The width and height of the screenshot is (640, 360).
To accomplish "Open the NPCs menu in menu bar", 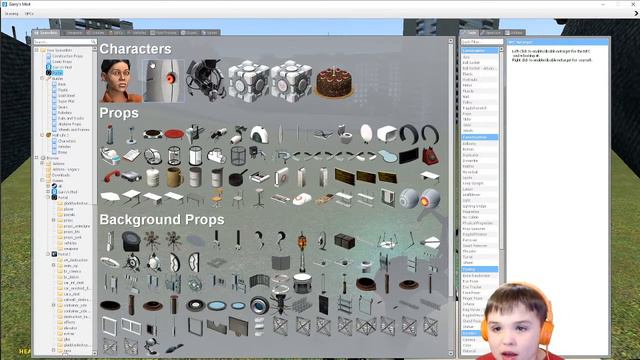I will 29,14.
